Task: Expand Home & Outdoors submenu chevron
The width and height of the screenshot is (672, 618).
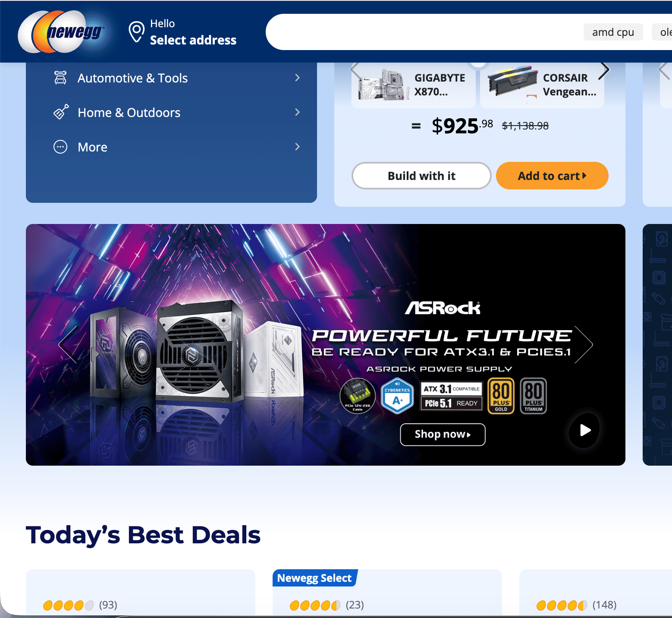Action: pos(297,112)
